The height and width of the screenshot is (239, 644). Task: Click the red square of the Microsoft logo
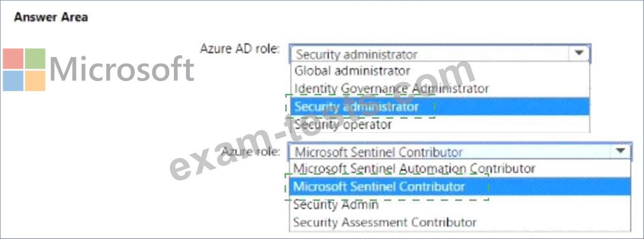[13, 59]
